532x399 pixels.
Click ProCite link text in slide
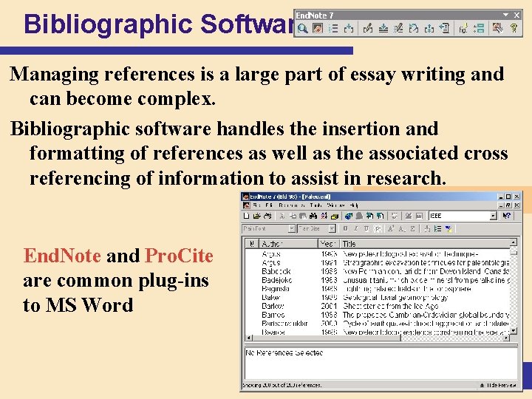pos(179,256)
